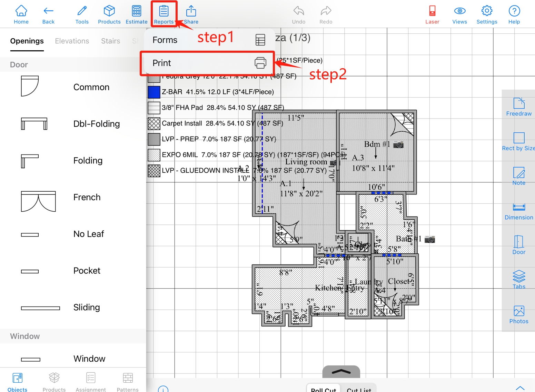Select the French door type
The width and height of the screenshot is (535, 392).
coord(73,197)
